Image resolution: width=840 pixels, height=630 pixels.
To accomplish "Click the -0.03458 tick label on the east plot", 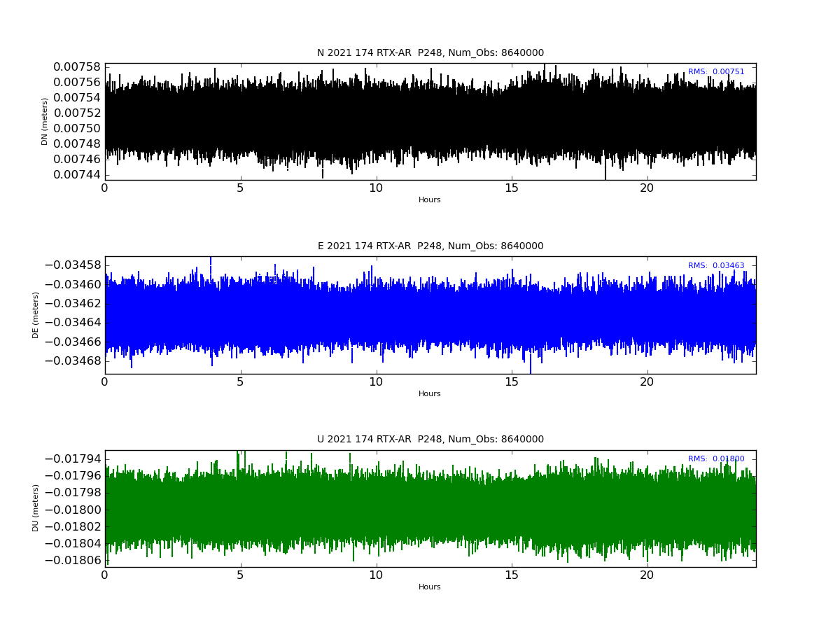I will tap(73, 265).
